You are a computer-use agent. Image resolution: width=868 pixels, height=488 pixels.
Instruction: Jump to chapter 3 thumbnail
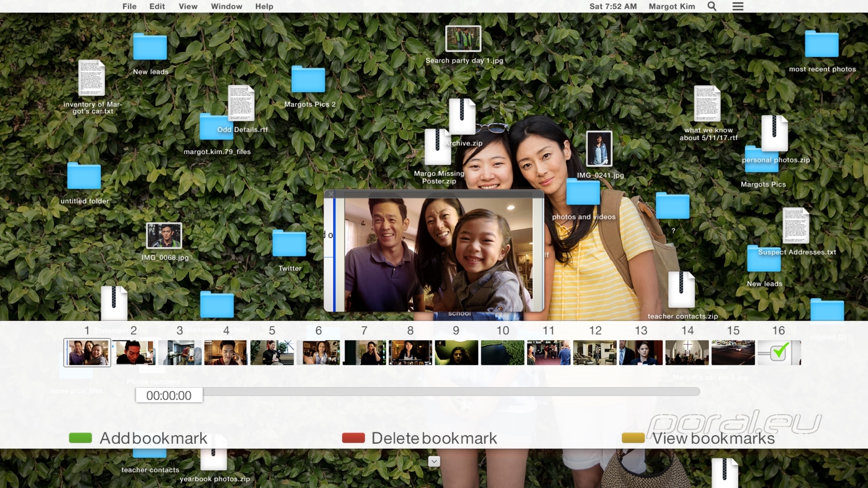click(179, 353)
